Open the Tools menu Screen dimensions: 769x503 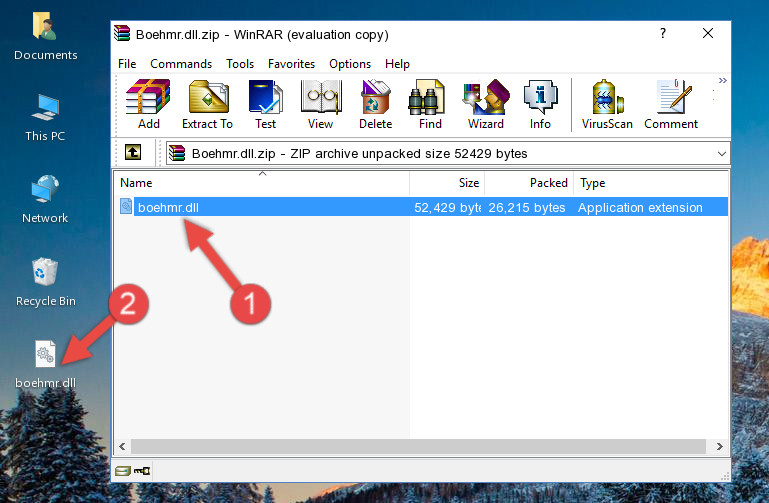click(x=240, y=64)
